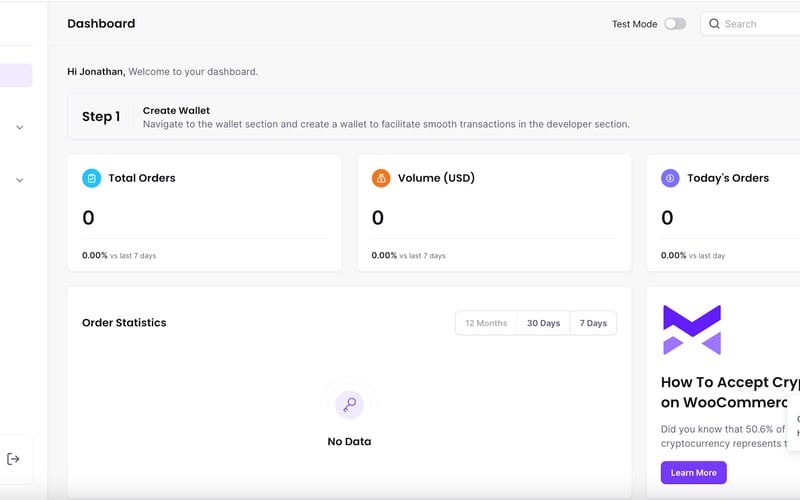The height and width of the screenshot is (500, 800).
Task: Click the magnifier icon in search box
Action: coord(714,24)
